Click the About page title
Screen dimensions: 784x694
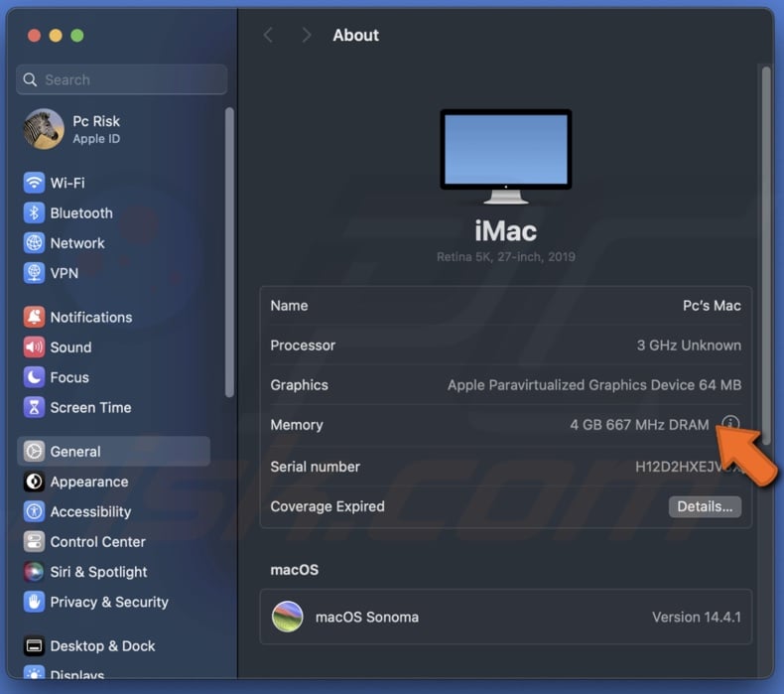356,35
